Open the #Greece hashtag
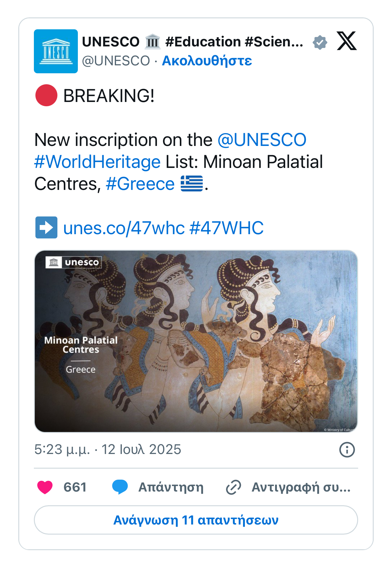Viewport: 392px width, 570px height. (x=140, y=184)
